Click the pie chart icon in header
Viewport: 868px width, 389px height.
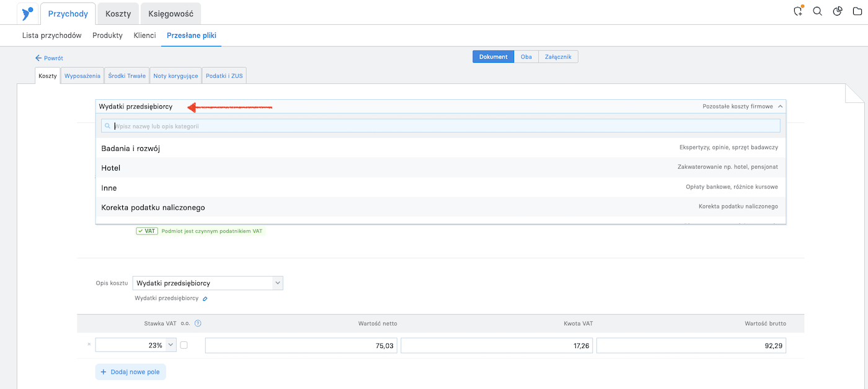(838, 11)
